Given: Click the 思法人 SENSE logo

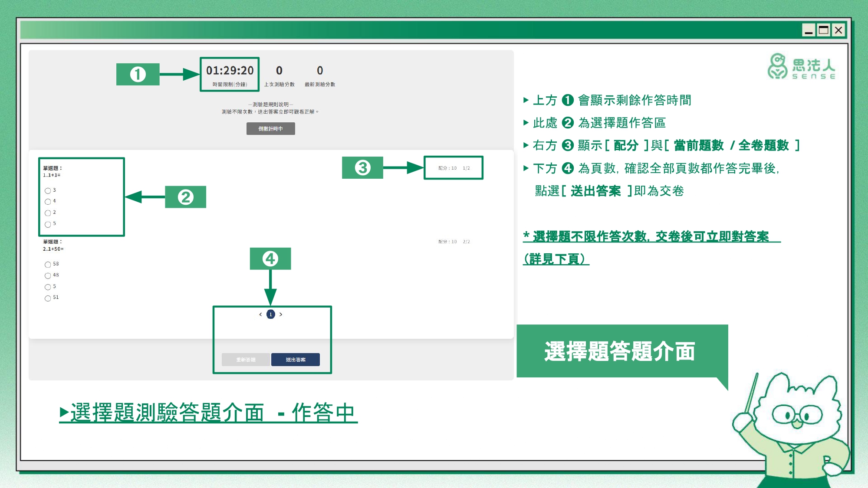Looking at the screenshot, I should (801, 66).
